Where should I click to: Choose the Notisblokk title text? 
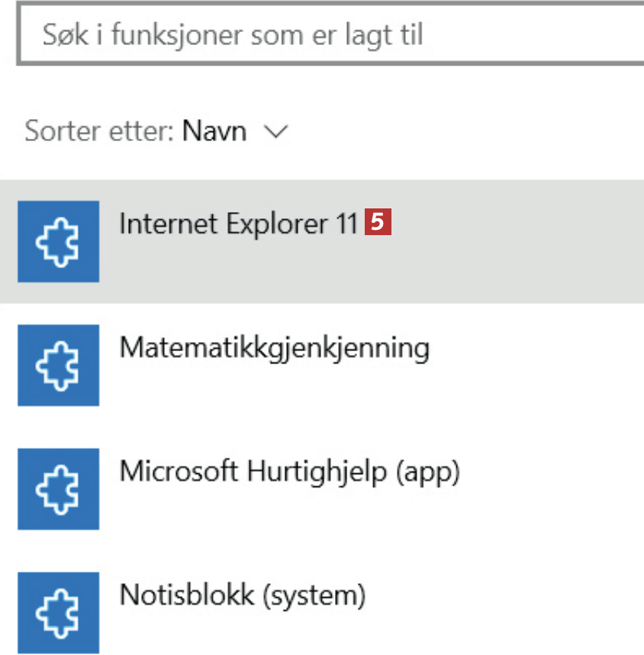(187, 595)
